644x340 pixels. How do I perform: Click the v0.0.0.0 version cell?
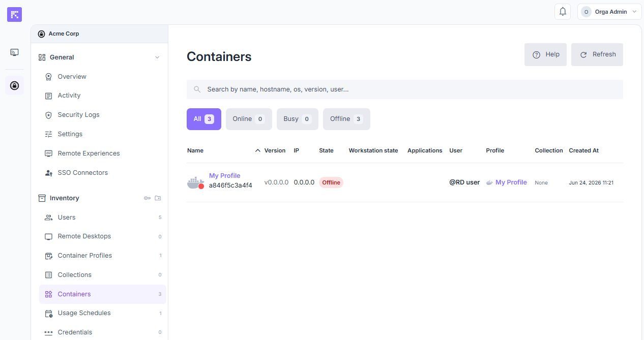[x=276, y=182]
